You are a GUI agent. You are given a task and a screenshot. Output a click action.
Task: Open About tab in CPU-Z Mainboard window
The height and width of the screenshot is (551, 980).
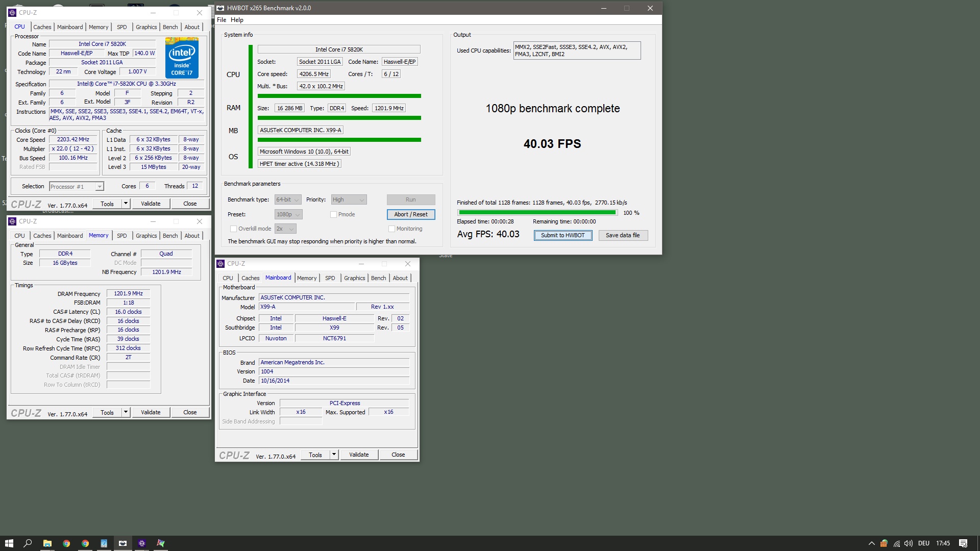(x=400, y=278)
